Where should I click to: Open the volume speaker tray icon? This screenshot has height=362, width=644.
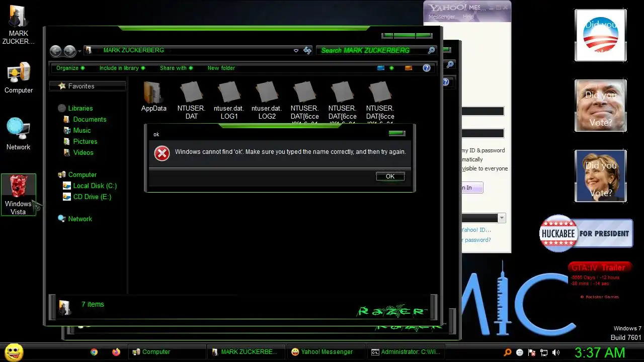556,352
